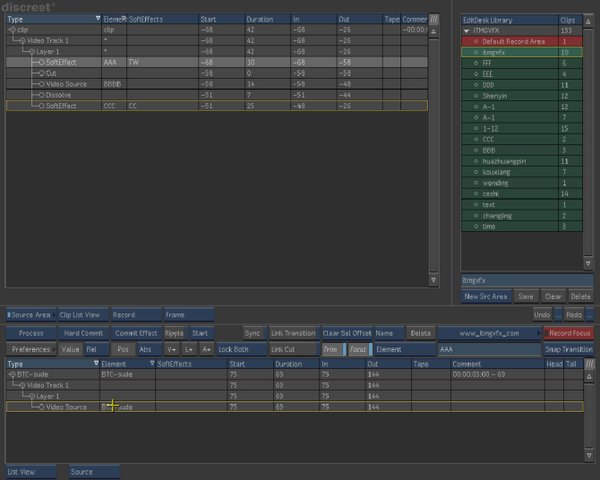Open the Source tab
Viewport: 600px width, 480px height.
coord(82,471)
